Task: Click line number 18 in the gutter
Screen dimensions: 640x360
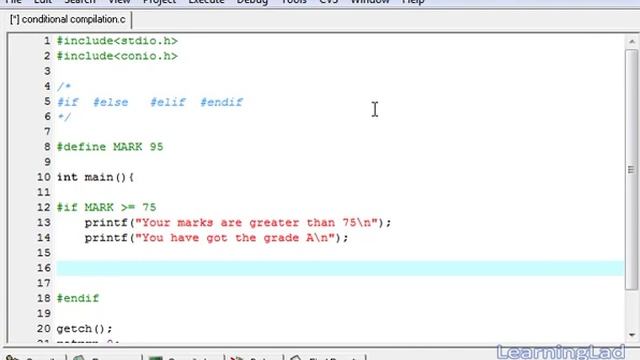Action: (44, 298)
